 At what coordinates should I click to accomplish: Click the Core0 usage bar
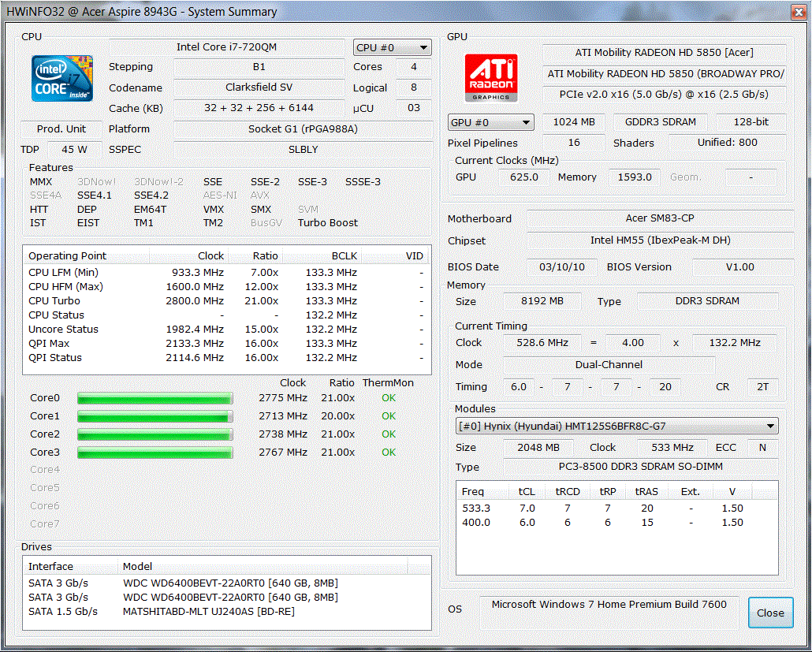(155, 397)
